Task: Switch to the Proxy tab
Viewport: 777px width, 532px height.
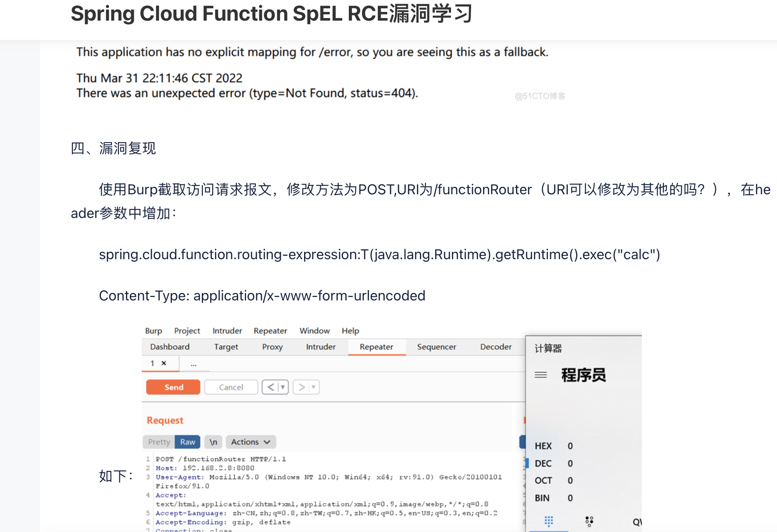Action: point(272,347)
